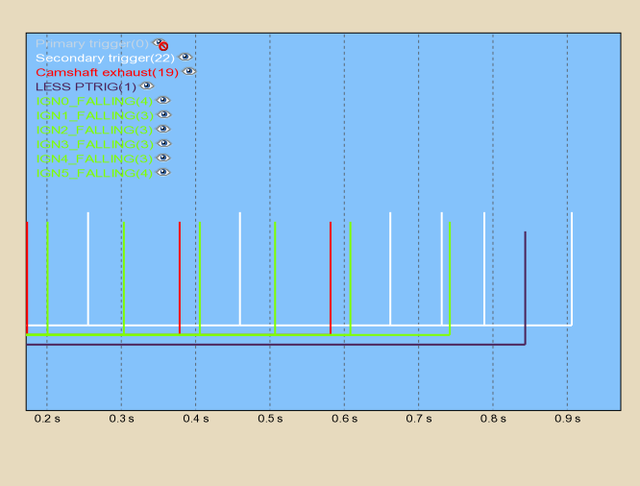640x486 pixels.
Task: Click the IGN5_FALLING(4) legend label
Action: click(x=94, y=173)
